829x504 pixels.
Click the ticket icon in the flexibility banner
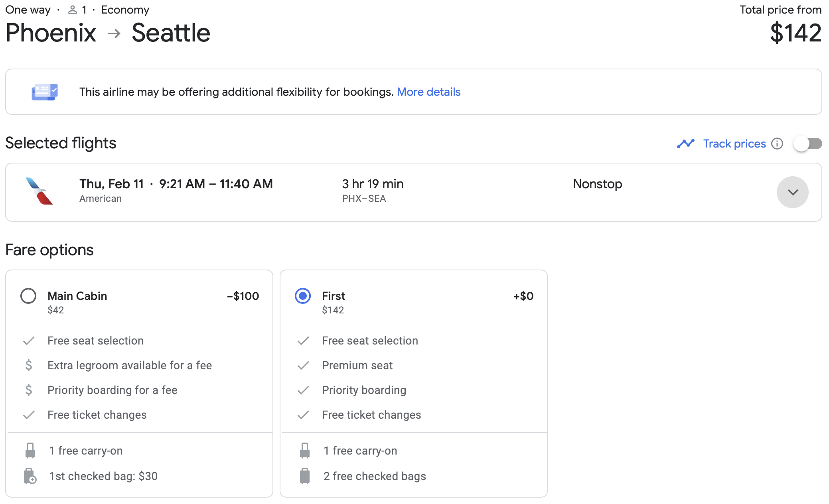point(45,92)
